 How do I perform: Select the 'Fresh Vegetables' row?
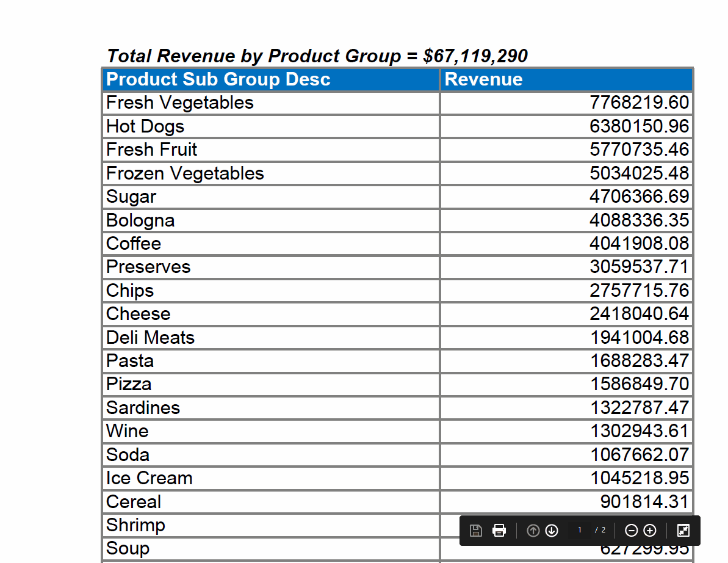[x=180, y=103]
